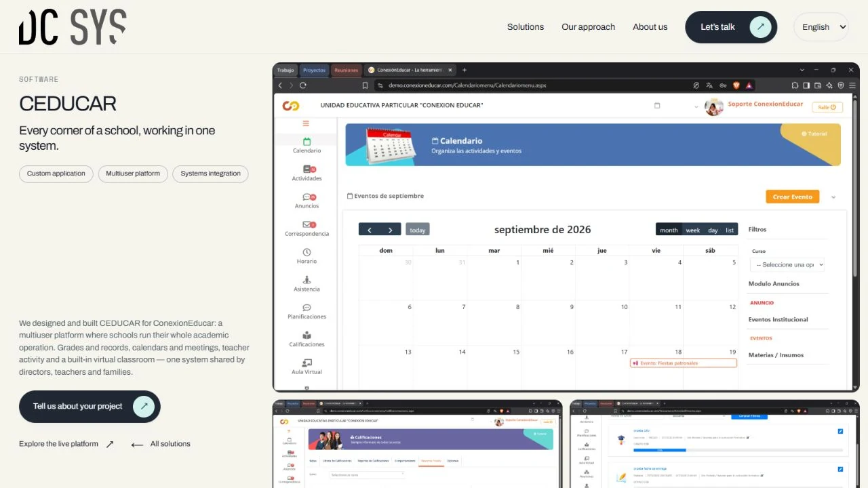
Task: Click the translate icon in the address bar
Action: (x=709, y=85)
